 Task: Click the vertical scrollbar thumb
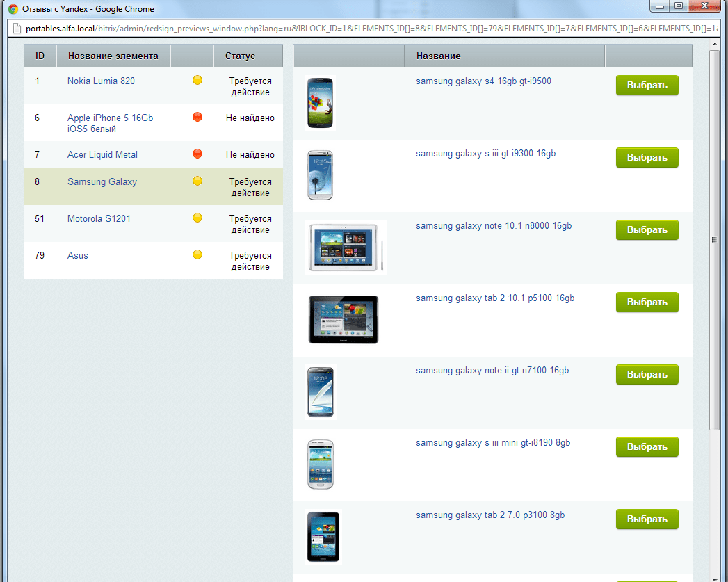click(x=714, y=240)
